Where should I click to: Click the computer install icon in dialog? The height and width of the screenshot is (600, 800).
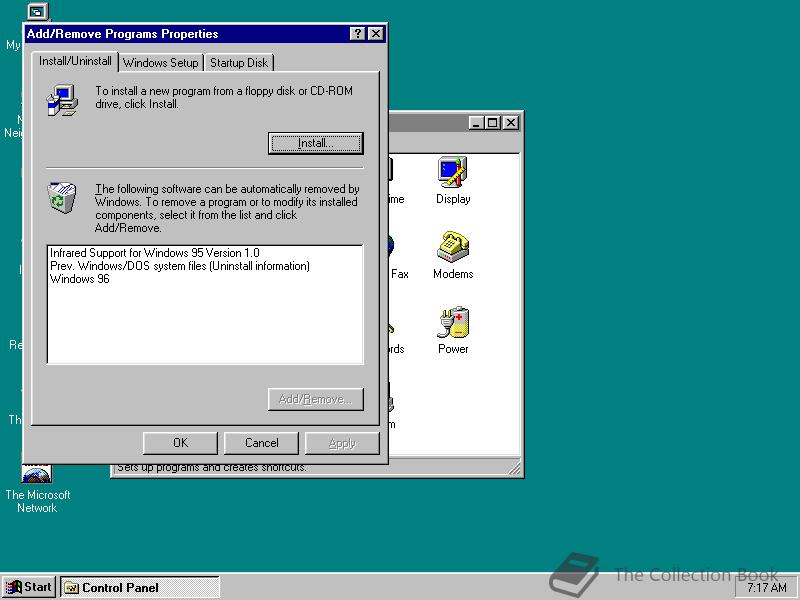[62, 100]
